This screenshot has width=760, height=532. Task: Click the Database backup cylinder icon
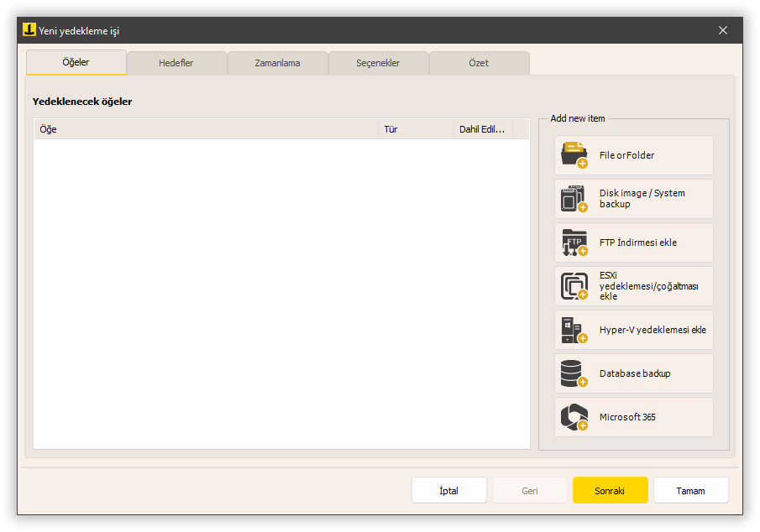click(574, 373)
